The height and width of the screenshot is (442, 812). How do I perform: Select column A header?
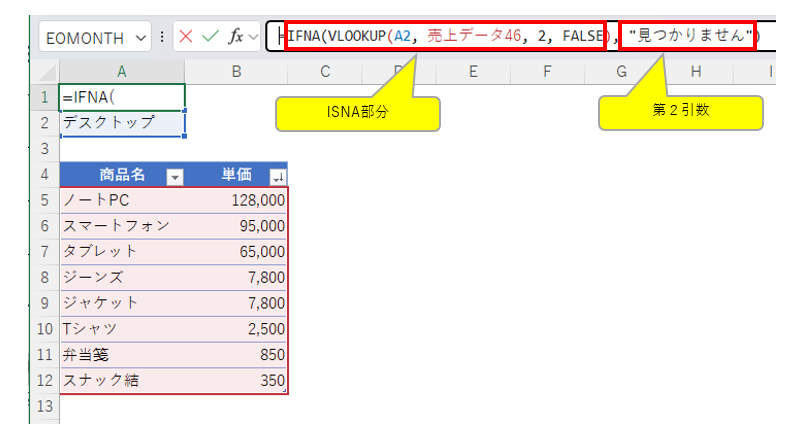click(122, 72)
